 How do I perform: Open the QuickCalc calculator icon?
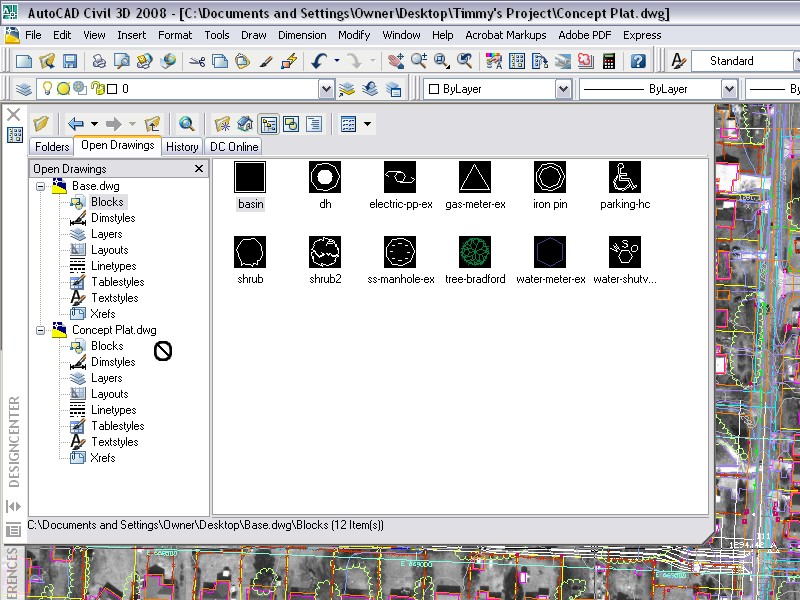pyautogui.click(x=608, y=61)
